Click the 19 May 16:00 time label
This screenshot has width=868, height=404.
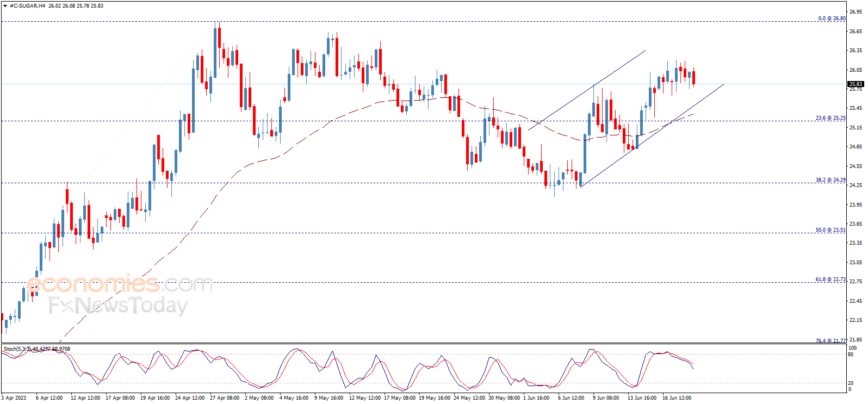(434, 398)
